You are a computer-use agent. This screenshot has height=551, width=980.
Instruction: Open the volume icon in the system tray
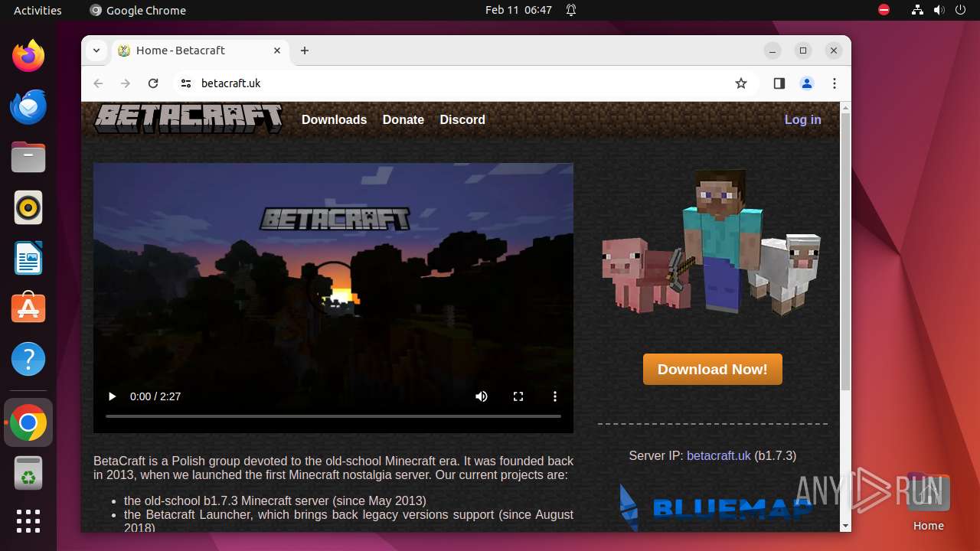[x=939, y=10]
